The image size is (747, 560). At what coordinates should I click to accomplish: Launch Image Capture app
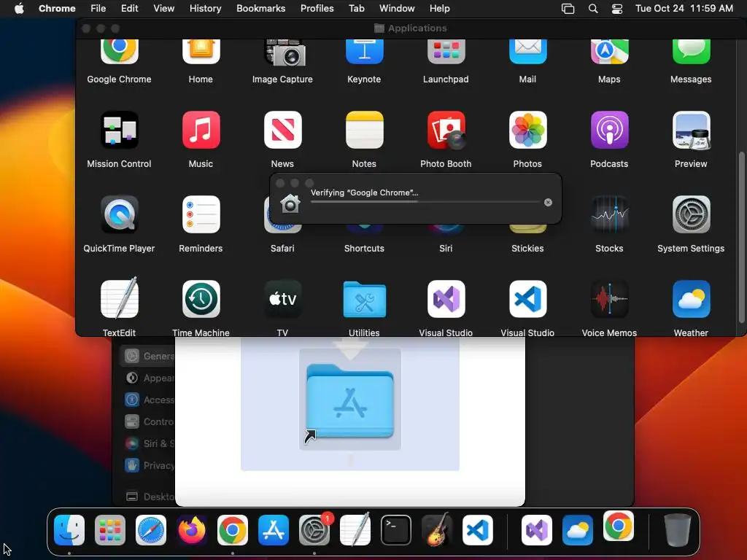pyautogui.click(x=285, y=52)
